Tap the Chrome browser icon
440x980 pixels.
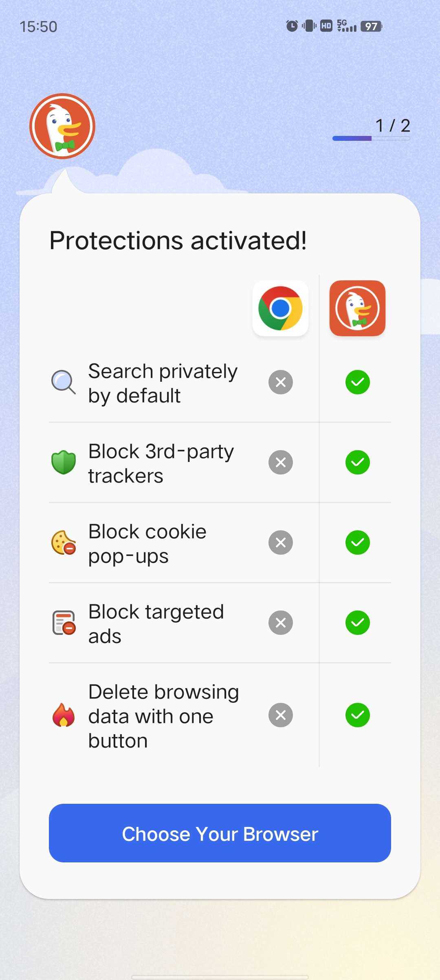[x=280, y=308]
